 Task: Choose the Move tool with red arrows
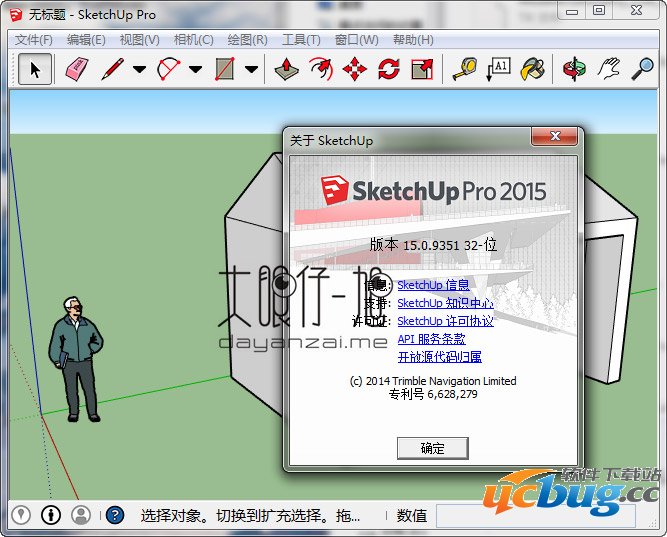[355, 69]
